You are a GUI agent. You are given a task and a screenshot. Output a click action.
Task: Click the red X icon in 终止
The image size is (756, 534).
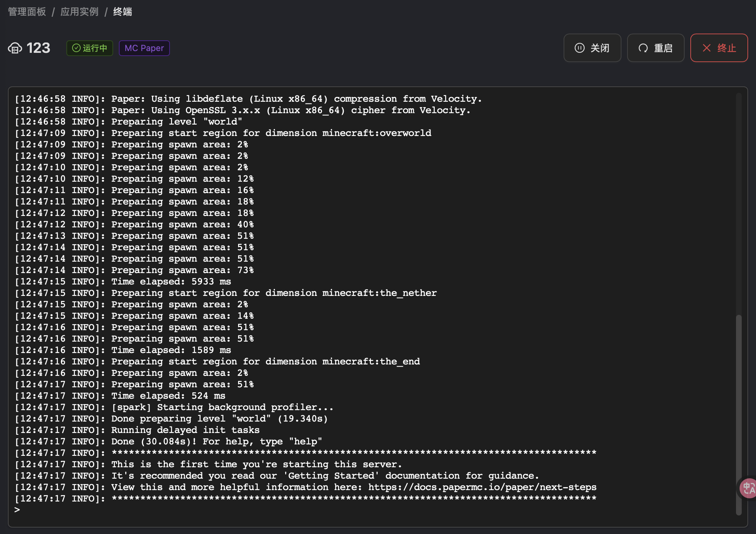coord(706,48)
